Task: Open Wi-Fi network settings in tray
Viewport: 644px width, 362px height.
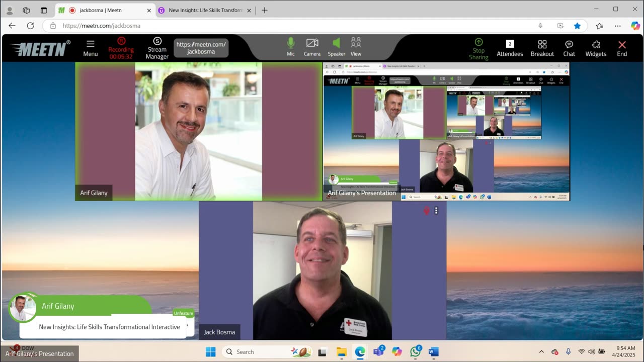Action: 582,351
